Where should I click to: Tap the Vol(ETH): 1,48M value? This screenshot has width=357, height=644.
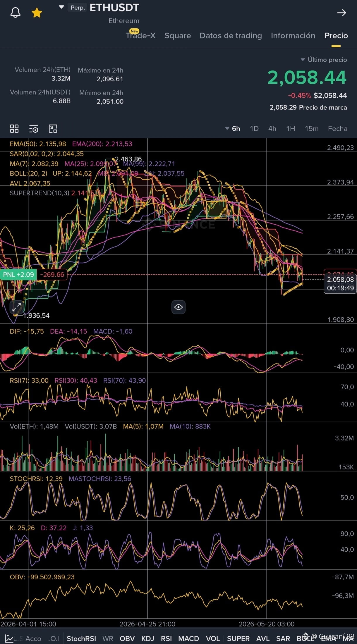click(x=34, y=426)
